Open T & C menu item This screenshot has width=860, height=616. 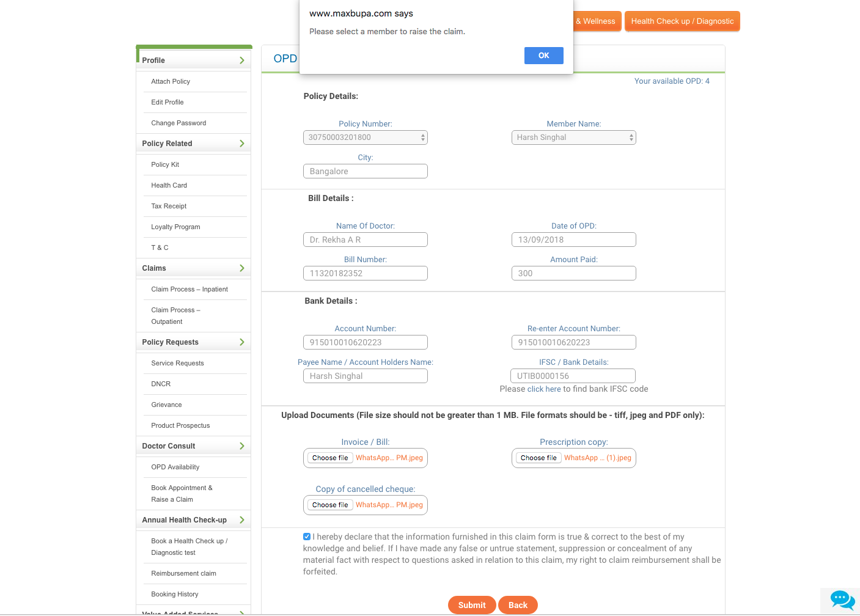click(x=160, y=248)
